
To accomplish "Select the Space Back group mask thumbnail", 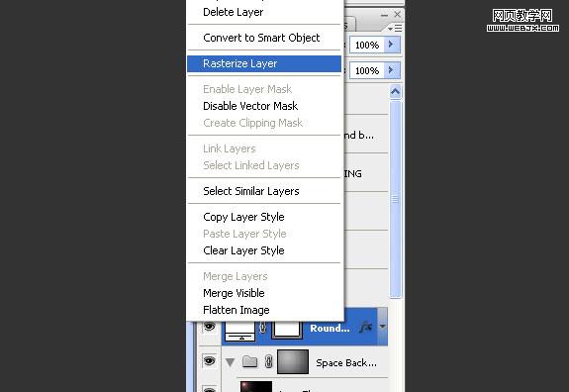I will click(293, 361).
